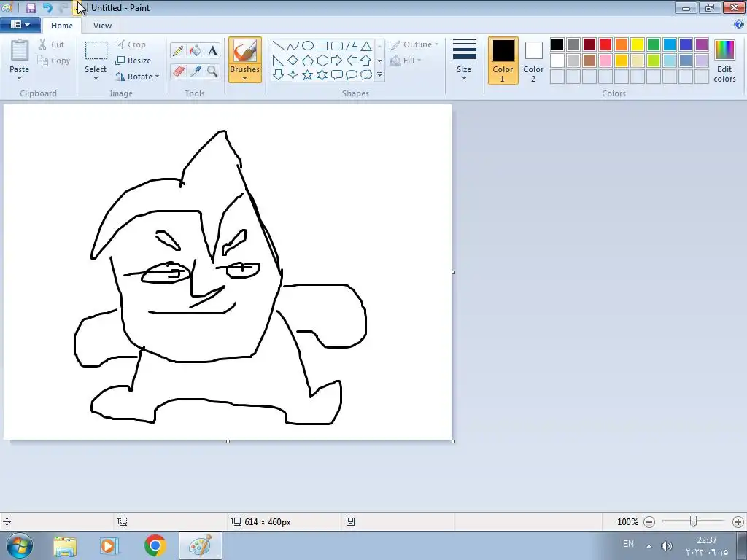
Task: Activate Color 1 selector
Action: click(503, 61)
